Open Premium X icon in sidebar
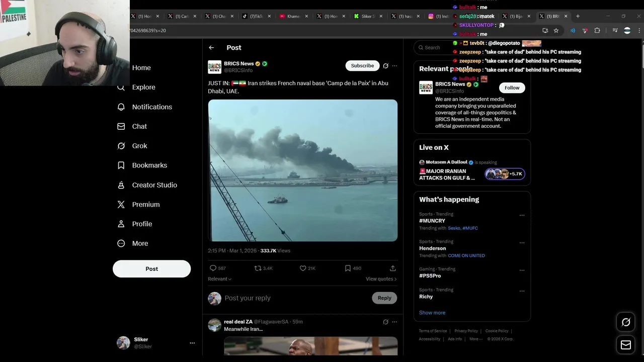Screen dimensions: 644x362 pyautogui.click(x=121, y=205)
